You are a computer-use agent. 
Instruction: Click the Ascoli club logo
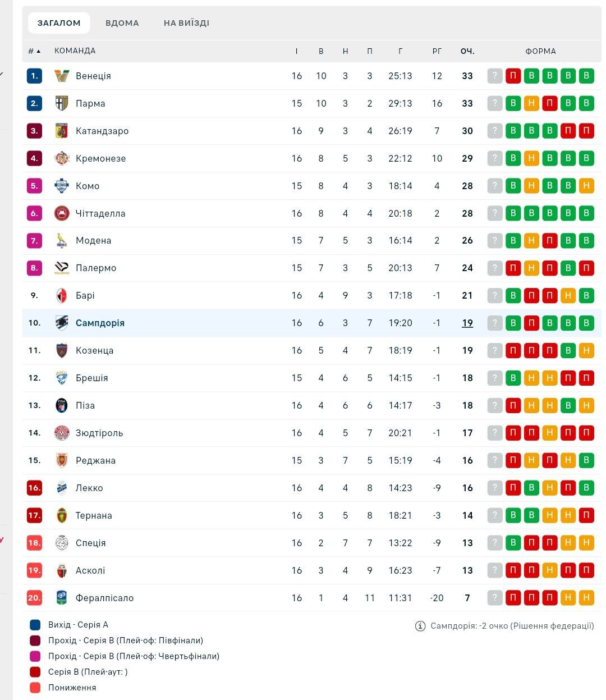pos(62,570)
